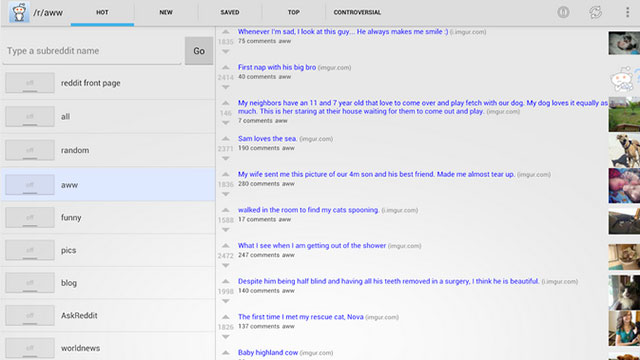The image size is (640, 360).
Task: Toggle the switch beside 'blog'
Action: pos(30,283)
